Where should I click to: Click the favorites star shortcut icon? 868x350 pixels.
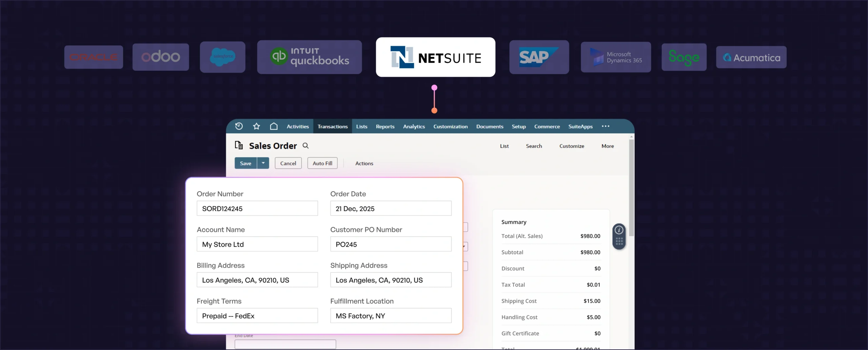click(x=256, y=126)
